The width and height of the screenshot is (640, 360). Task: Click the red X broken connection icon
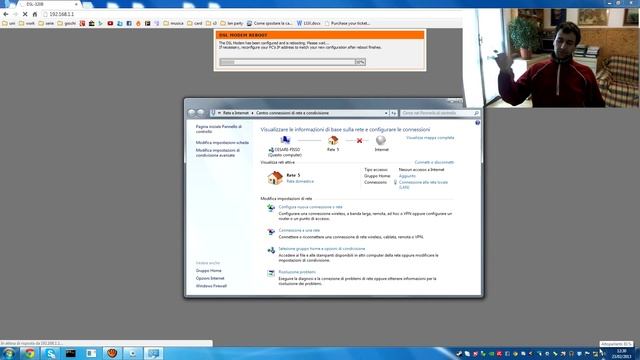359,141
